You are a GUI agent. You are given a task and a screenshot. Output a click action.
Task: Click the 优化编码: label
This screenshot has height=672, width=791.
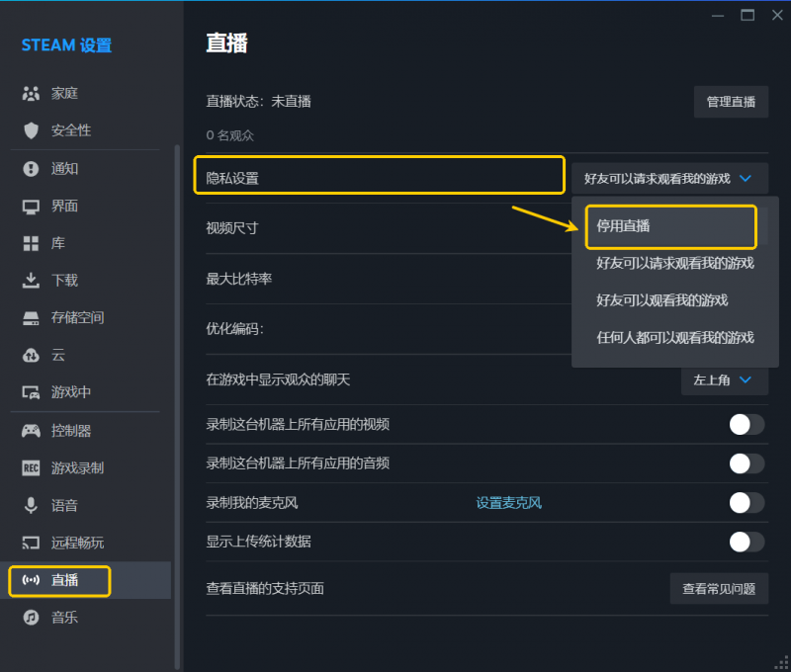234,329
